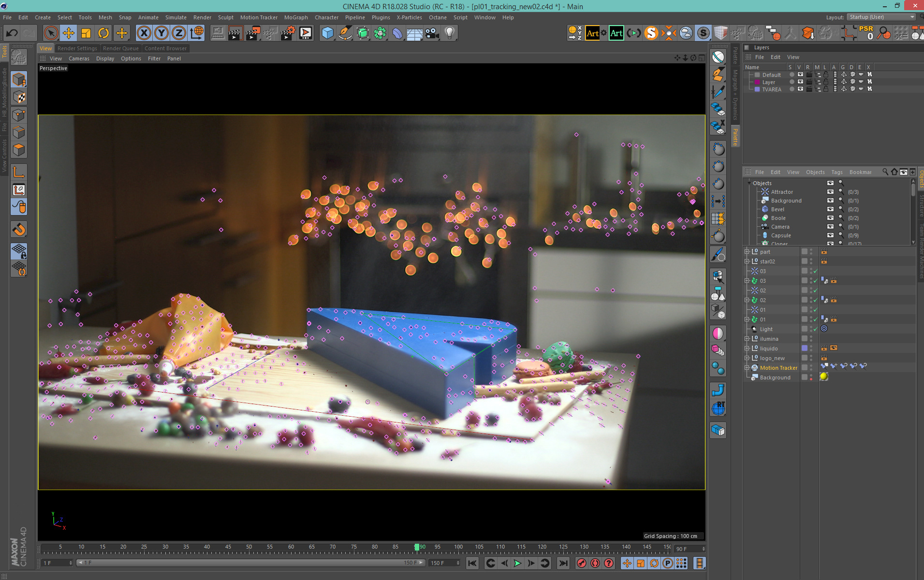
Task: Switch to Texture mode icon
Action: [19, 97]
